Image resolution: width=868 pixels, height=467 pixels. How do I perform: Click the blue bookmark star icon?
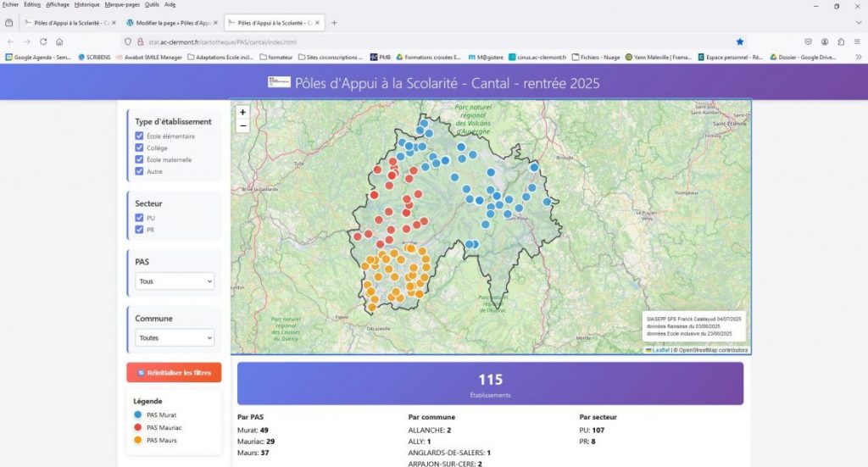(739, 42)
